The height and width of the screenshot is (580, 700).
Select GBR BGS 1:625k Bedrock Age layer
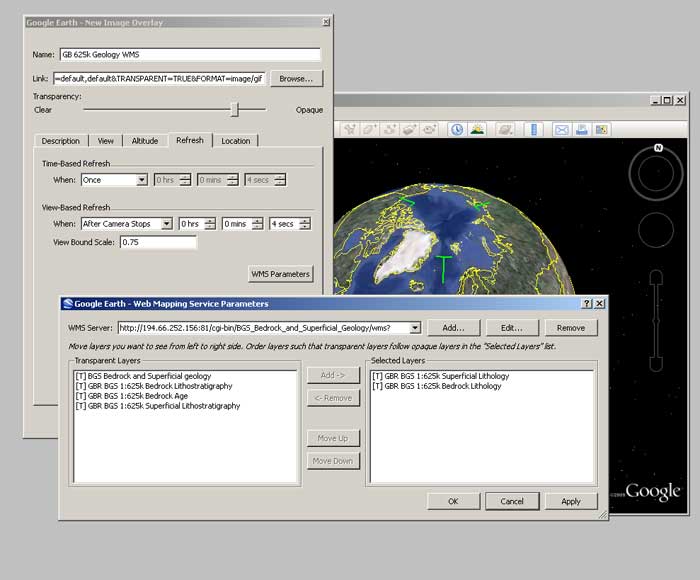coord(132,396)
